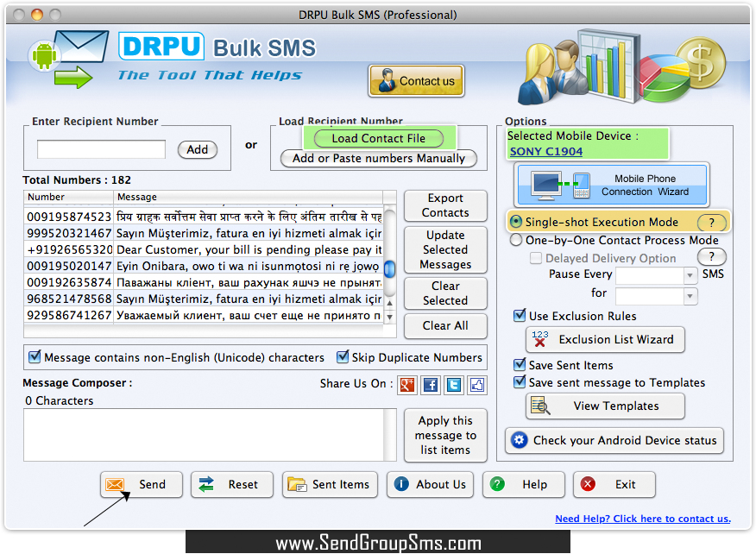The image size is (756, 554).
Task: Click the list scroll down arrow
Action: (x=389, y=317)
